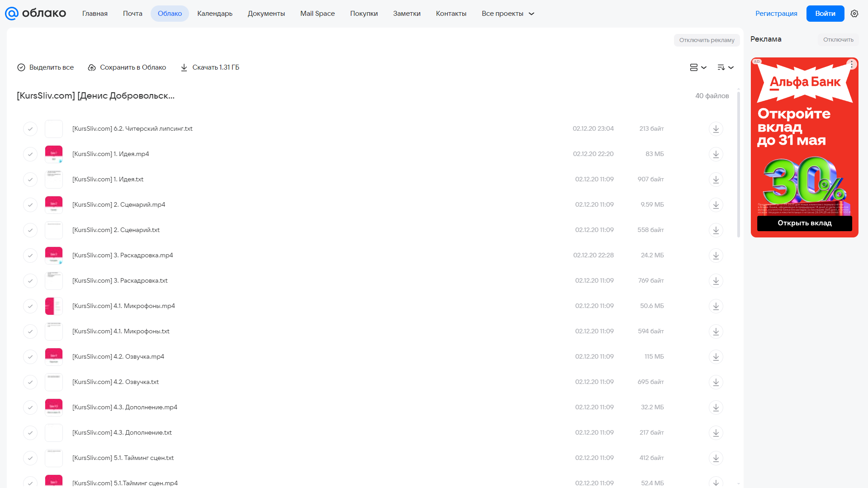Open the 4.1. Микрофоны.mp4 thumbnail

pyautogui.click(x=54, y=306)
